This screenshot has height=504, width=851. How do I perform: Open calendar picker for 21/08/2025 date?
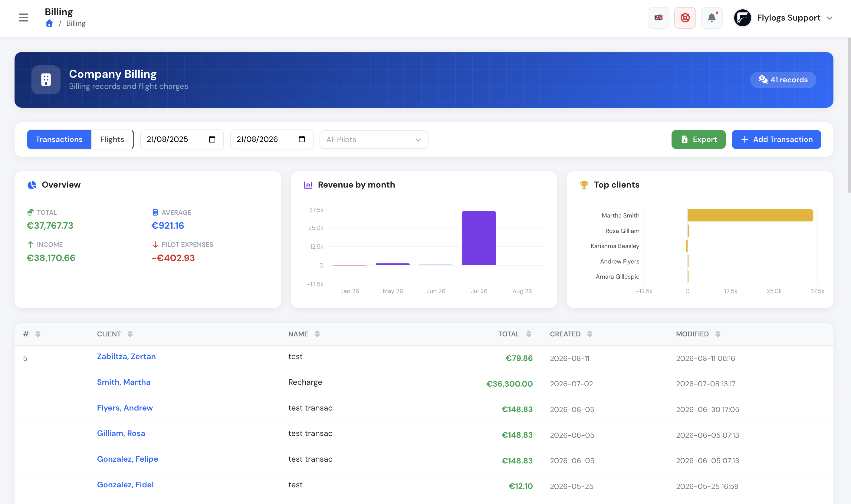(212, 139)
